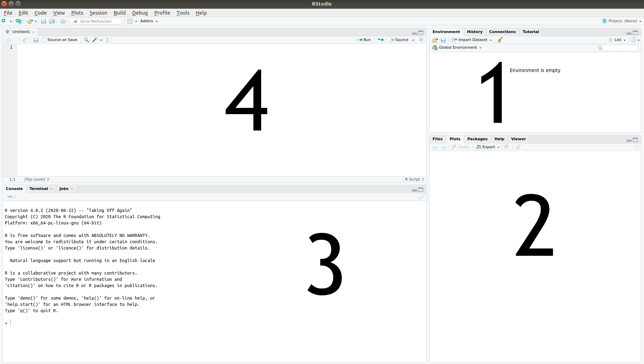Save workspace disk icon in Environment pane
The image size is (644, 364).
click(x=443, y=40)
